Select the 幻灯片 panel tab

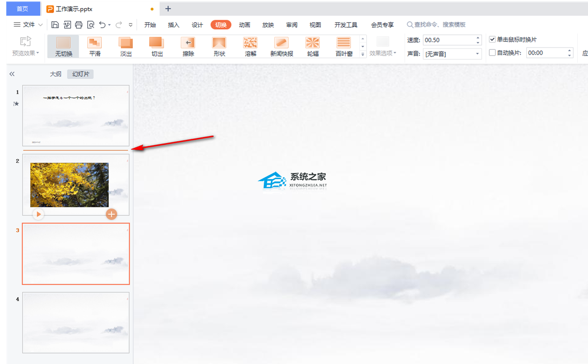(80, 74)
